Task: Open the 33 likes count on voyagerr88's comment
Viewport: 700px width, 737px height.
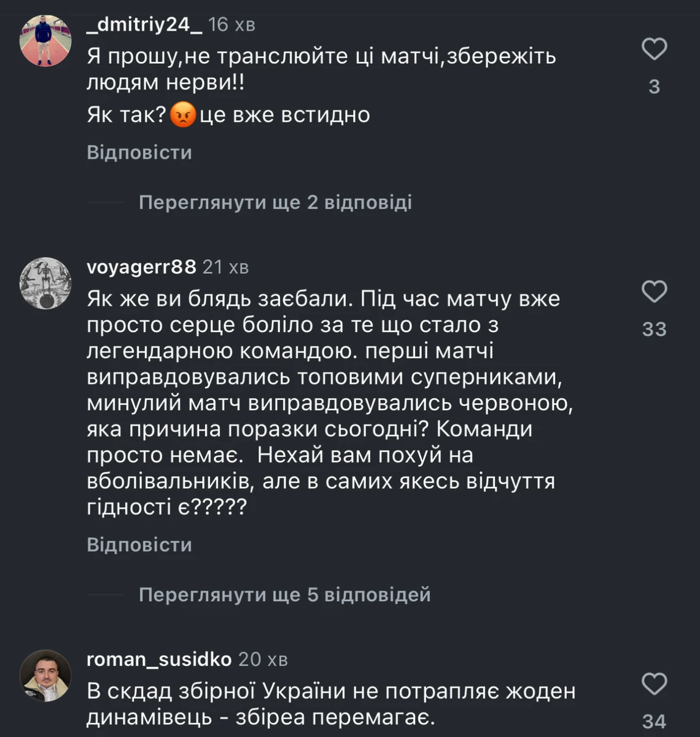Action: click(654, 329)
